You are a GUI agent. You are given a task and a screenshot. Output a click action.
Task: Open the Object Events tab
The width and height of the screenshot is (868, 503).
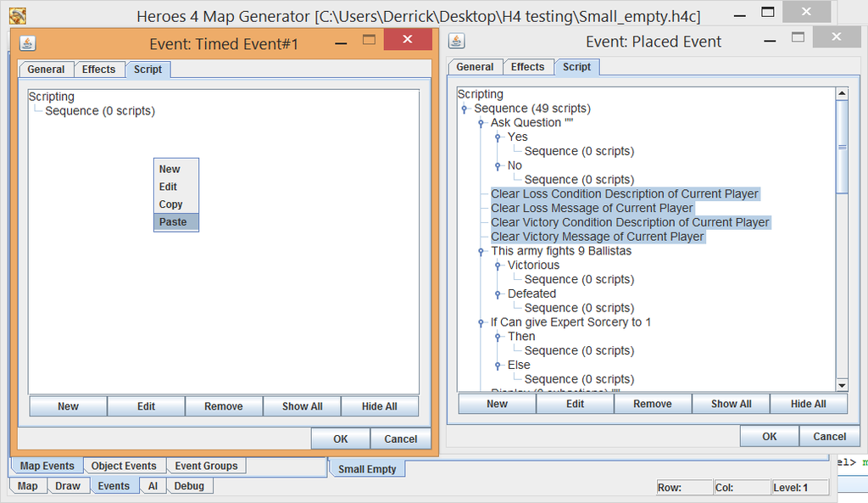point(124,466)
